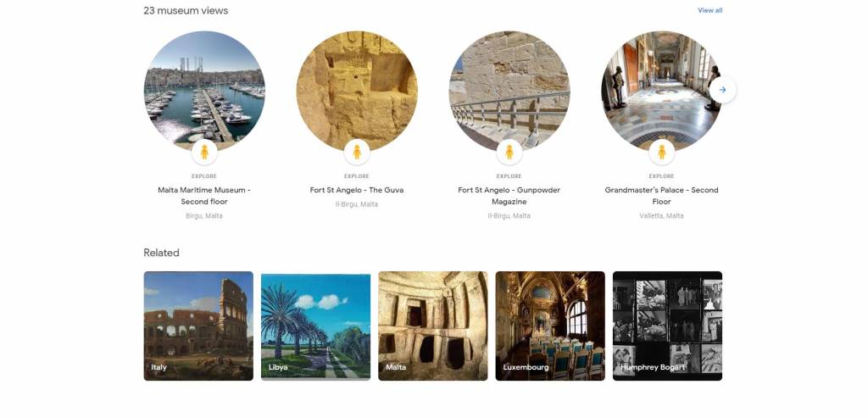Click Street View pegman under Malta Maritime Museum
The image size is (868, 418).
204,153
